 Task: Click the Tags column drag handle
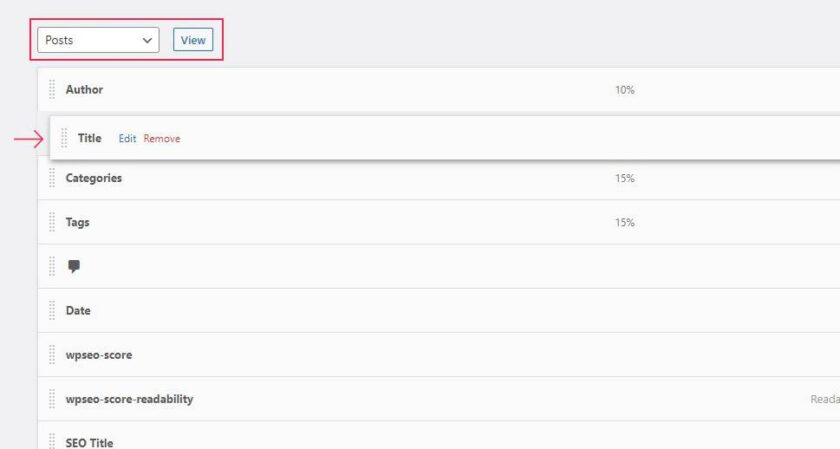click(52, 222)
